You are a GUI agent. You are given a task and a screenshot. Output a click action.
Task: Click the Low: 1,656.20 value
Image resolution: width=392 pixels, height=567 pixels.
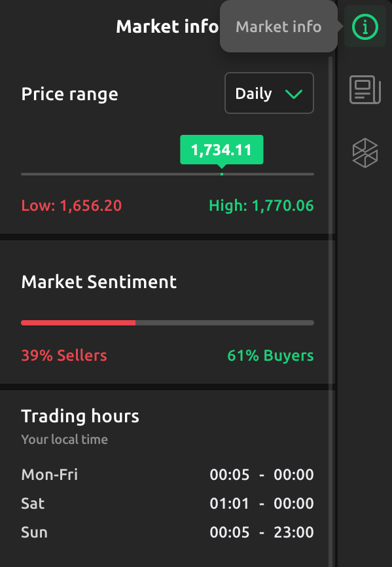tap(71, 205)
